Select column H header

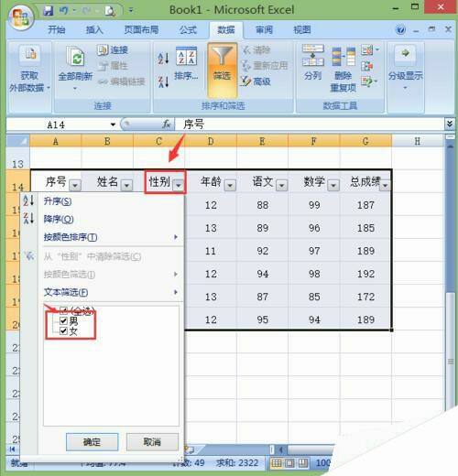tap(417, 141)
